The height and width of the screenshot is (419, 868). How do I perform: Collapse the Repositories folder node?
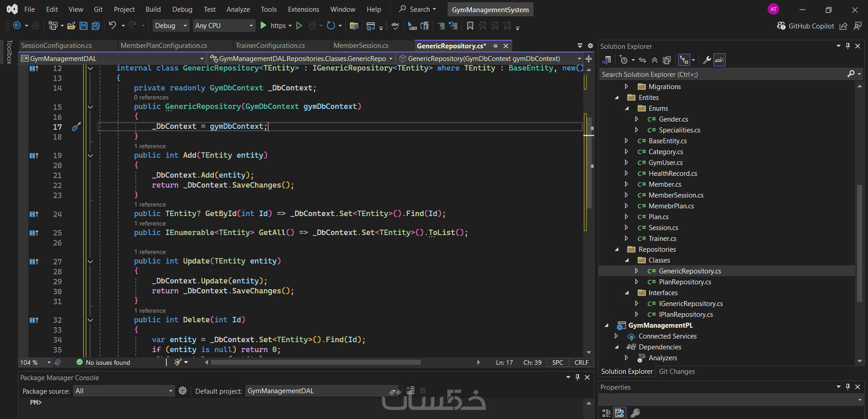(x=617, y=250)
